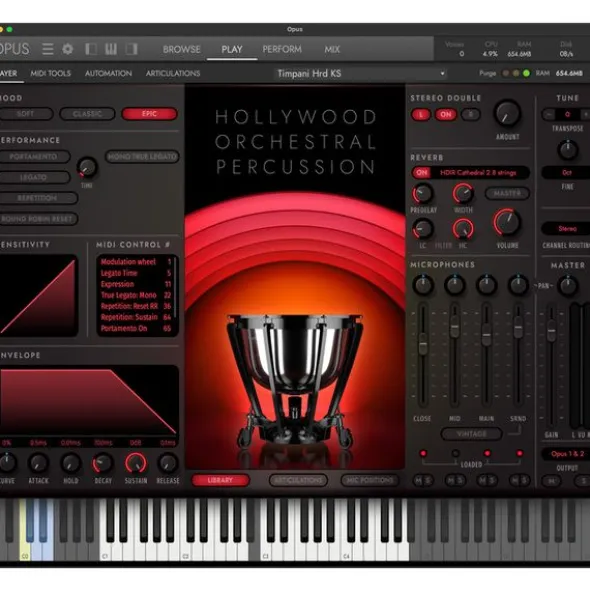This screenshot has height=591, width=590.
Task: Click the envelope SUSTAIN knob
Action: pyautogui.click(x=136, y=463)
